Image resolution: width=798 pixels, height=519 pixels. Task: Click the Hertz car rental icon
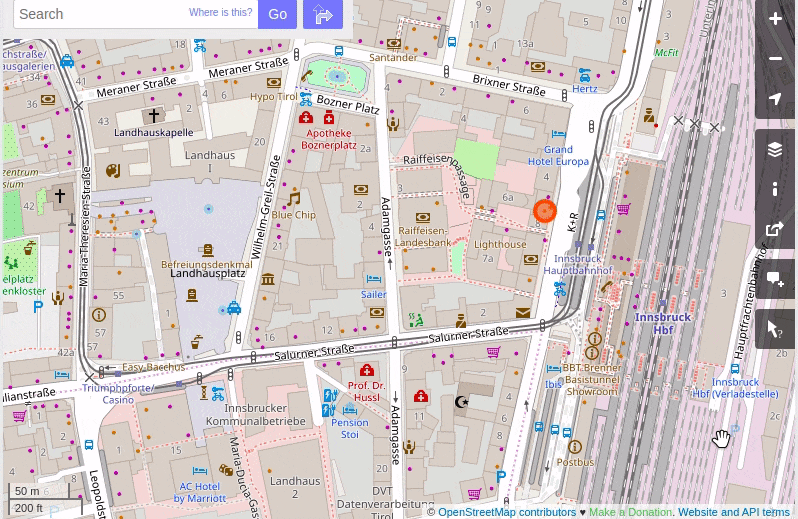(x=585, y=75)
